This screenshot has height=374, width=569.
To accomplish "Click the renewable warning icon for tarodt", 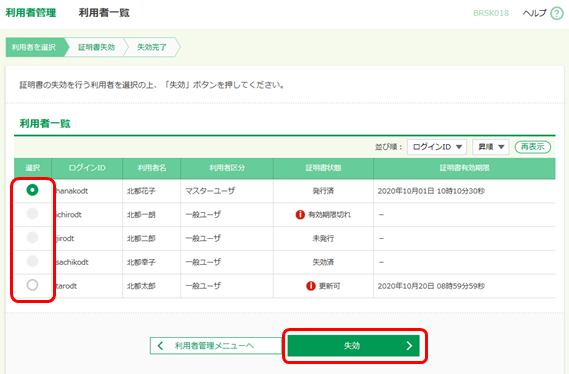I will coord(311,286).
